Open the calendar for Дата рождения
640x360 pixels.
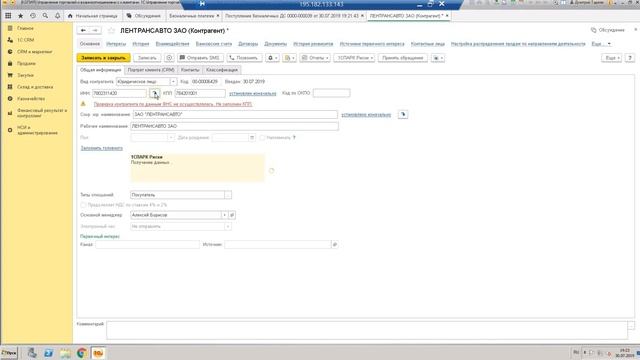tap(252, 138)
